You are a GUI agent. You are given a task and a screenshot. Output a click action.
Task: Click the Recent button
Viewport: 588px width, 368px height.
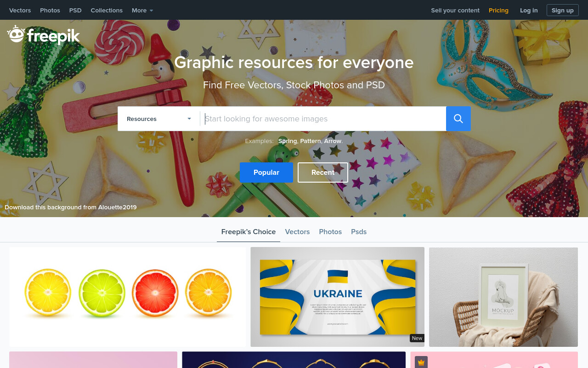[323, 172]
